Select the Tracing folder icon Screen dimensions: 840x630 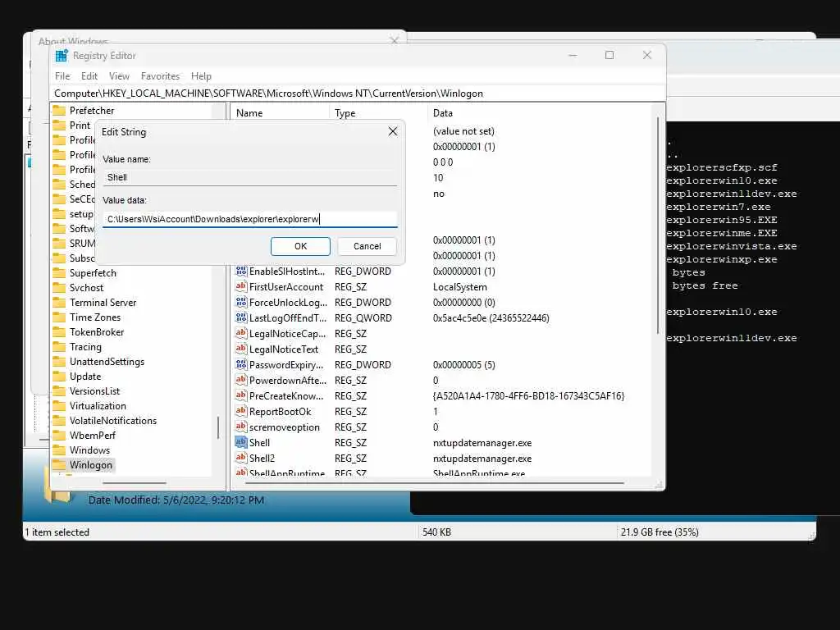tap(59, 347)
